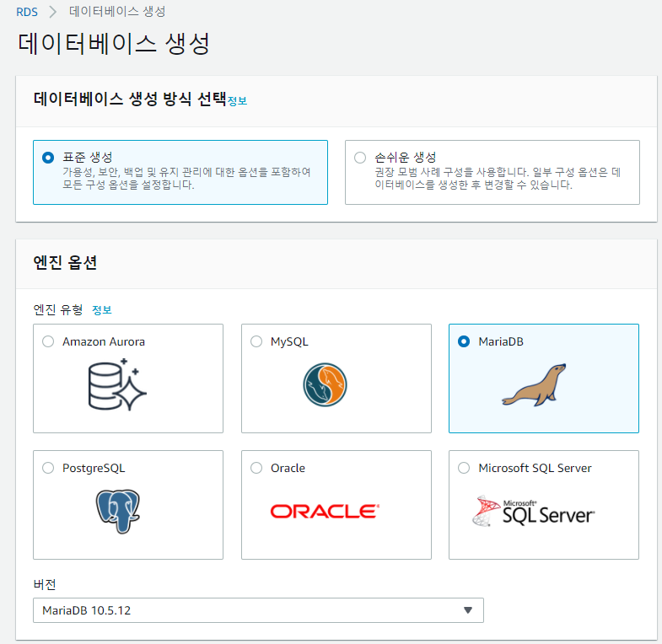Open the MariaDB 10.5.12 version dropdown
Screen dimensions: 662x644
(258, 610)
